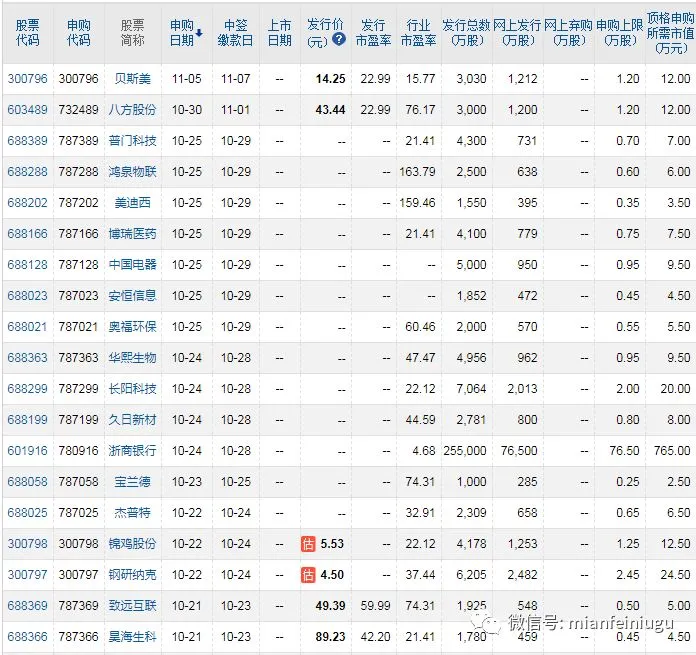Open stock code 688369 link

(x=27, y=606)
